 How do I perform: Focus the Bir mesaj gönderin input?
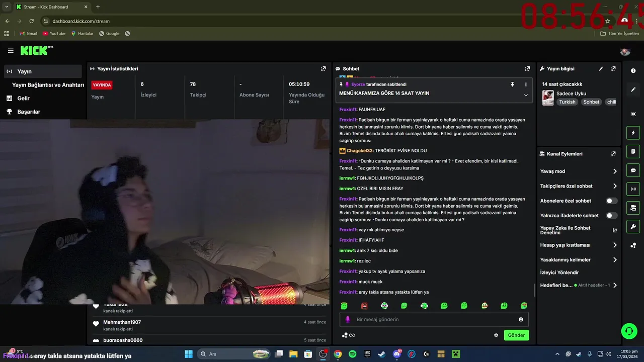tap(434, 319)
